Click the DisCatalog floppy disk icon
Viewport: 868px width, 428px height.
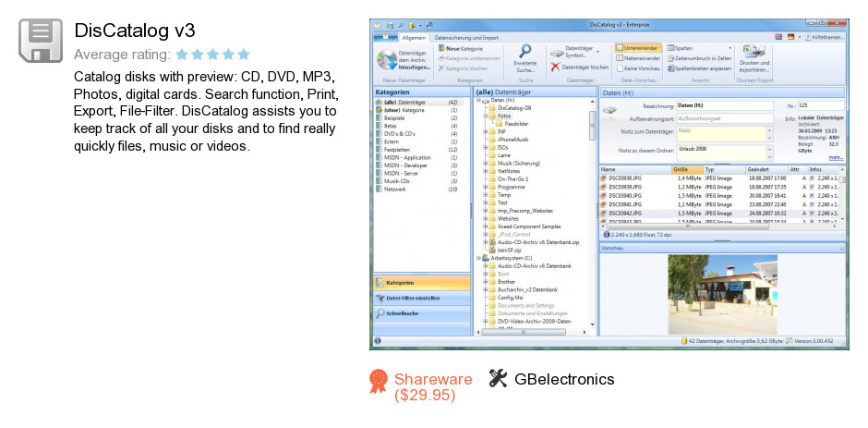(41, 41)
